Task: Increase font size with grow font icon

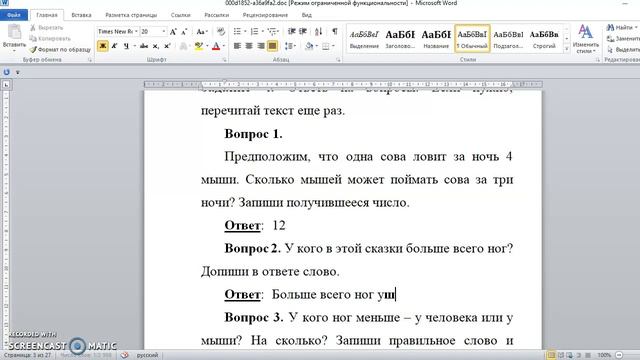Action: (x=173, y=31)
